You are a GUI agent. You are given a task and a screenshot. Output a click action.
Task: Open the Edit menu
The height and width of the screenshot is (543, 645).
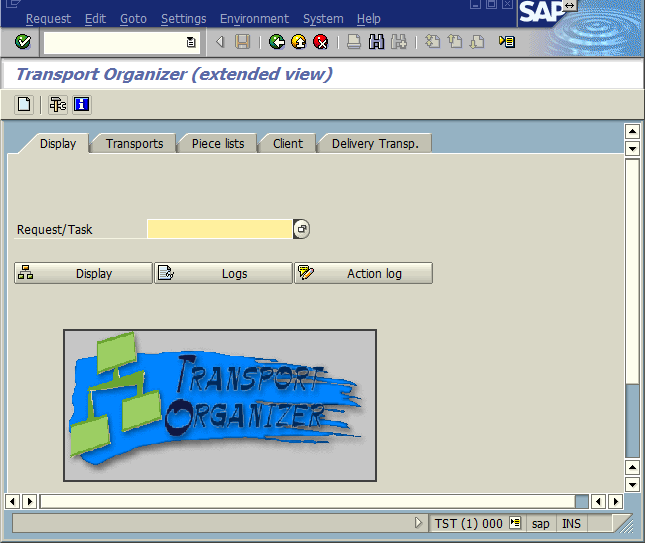click(95, 19)
